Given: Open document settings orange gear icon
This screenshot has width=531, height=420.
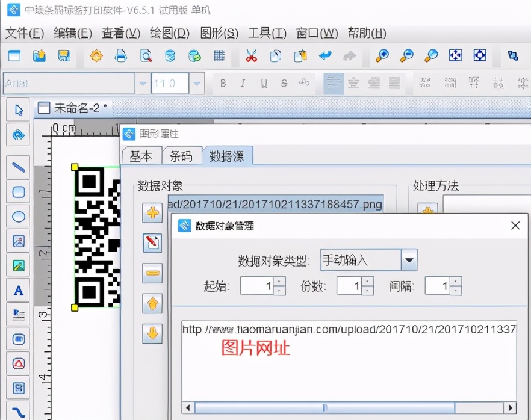Looking at the screenshot, I should tap(96, 55).
